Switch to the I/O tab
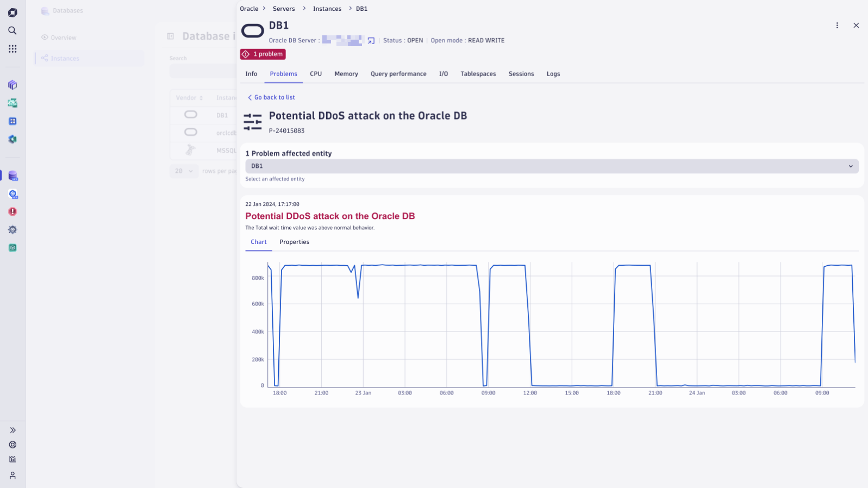Image resolution: width=868 pixels, height=488 pixels. [444, 74]
